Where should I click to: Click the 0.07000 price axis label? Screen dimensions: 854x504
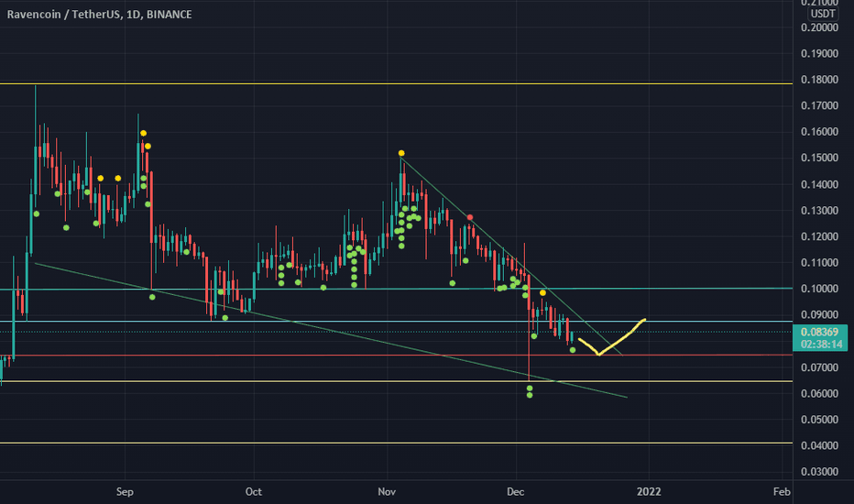tap(819, 367)
